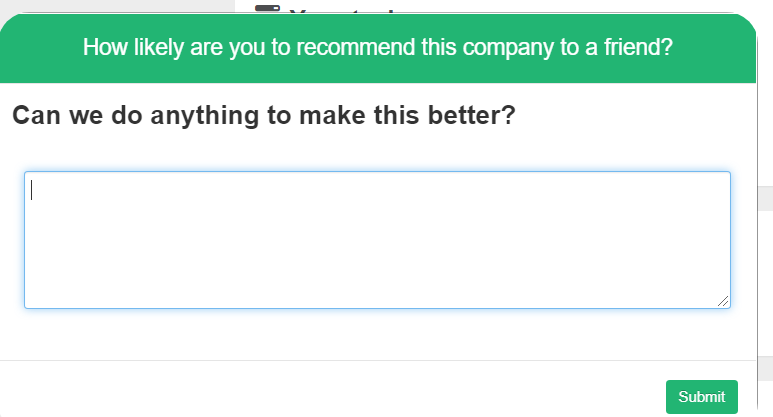The image size is (773, 417).
Task: Click the empty space below the text area
Action: click(377, 333)
